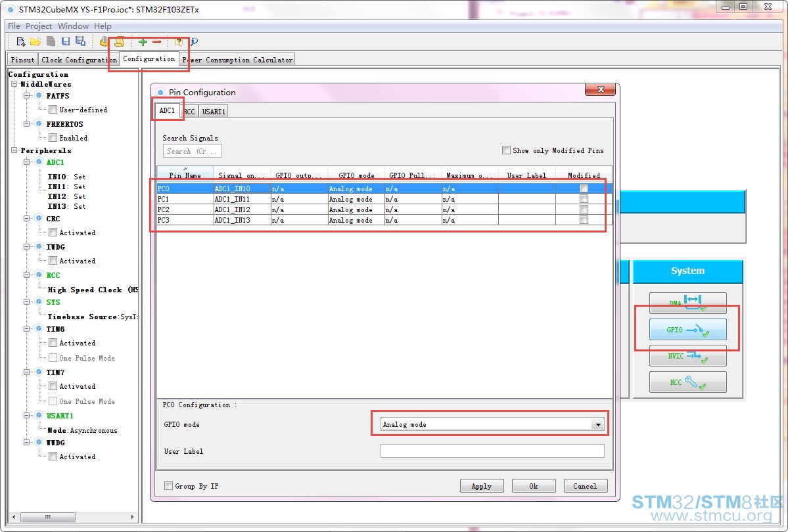Click the green plus toolbar icon
The height and width of the screenshot is (532, 788).
pos(143,41)
